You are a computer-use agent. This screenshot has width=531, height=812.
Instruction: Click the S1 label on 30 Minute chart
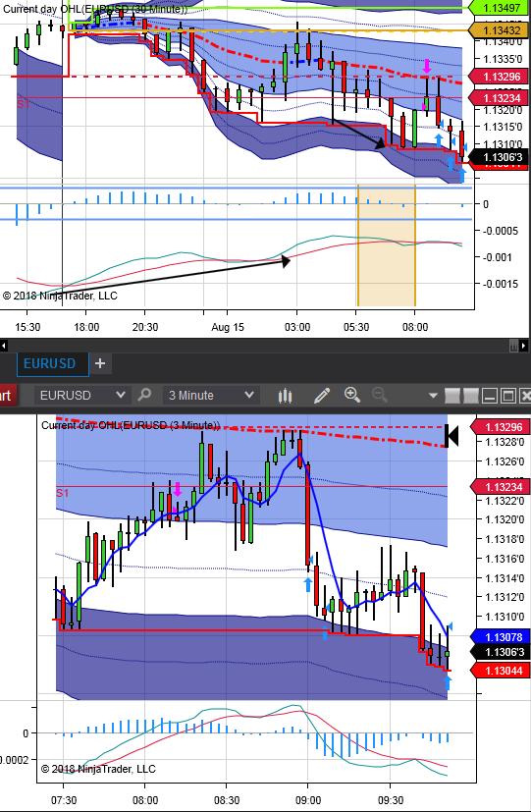[x=24, y=104]
